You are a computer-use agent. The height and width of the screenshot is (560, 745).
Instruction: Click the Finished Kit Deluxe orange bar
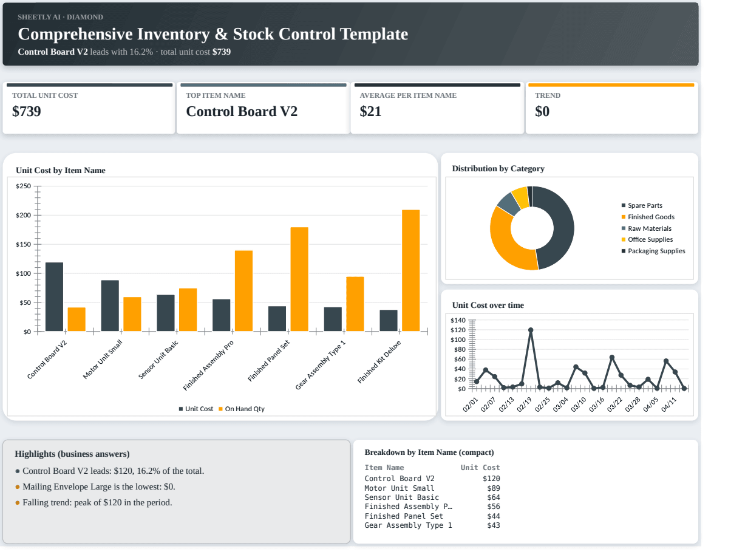coord(411,271)
